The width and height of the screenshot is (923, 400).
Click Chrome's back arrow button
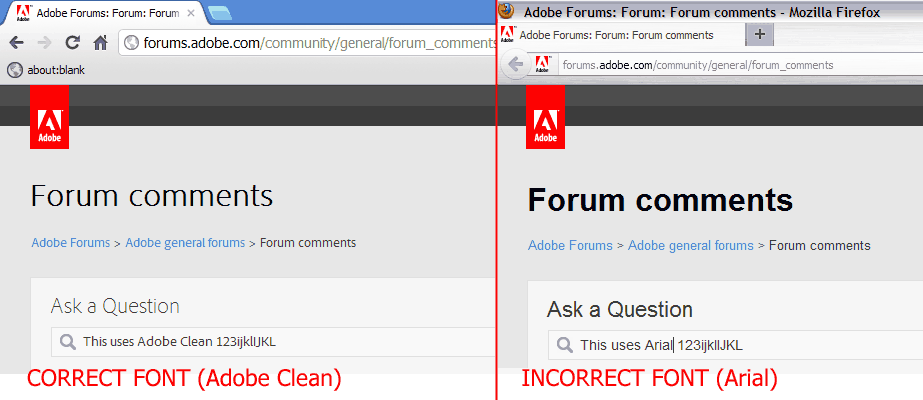point(16,42)
